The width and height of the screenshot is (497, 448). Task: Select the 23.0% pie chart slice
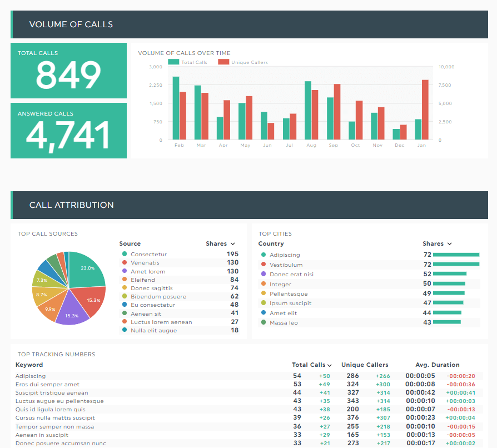[x=86, y=270]
